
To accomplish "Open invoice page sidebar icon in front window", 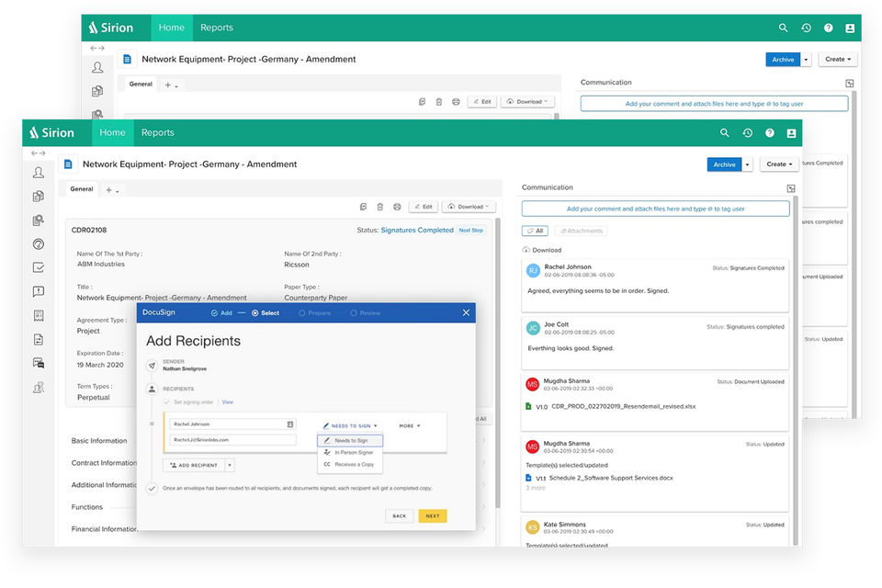I will tap(39, 339).
